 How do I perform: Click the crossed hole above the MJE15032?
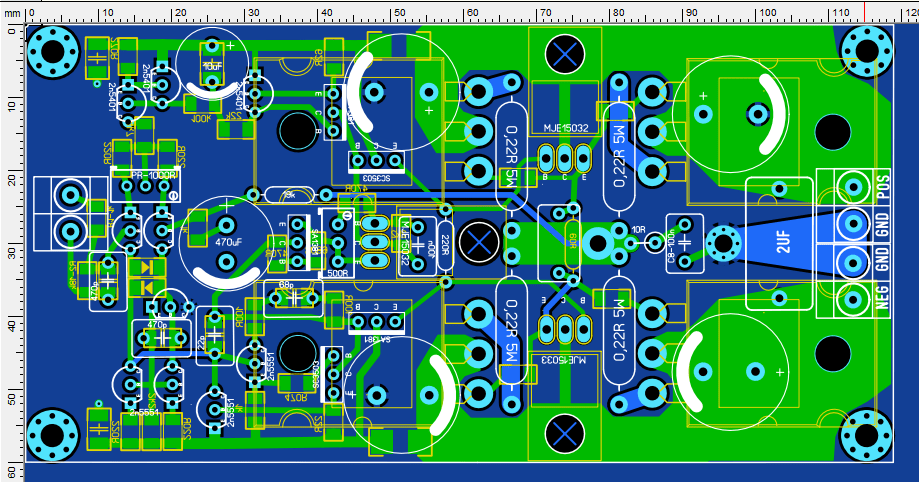[x=564, y=55]
